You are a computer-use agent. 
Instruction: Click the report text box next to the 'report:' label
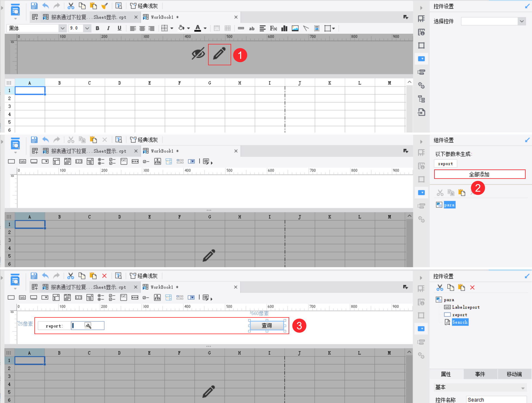pyautogui.click(x=88, y=326)
